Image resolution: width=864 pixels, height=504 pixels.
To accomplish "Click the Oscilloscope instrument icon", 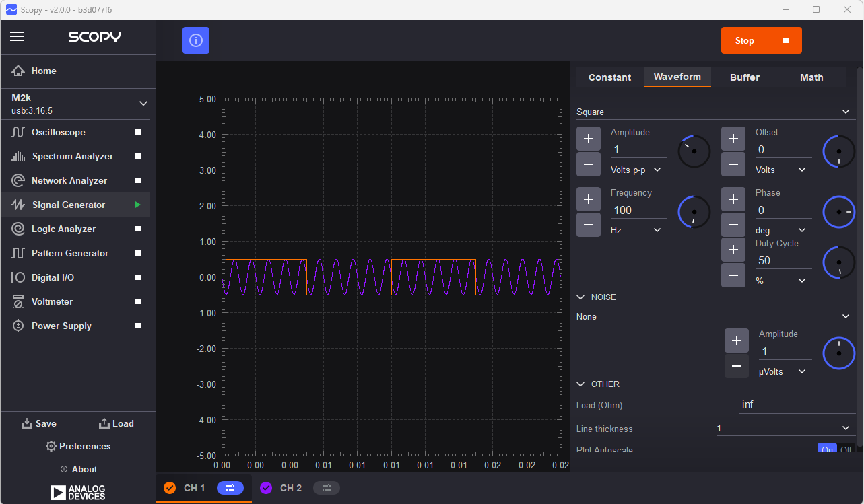I will click(x=18, y=132).
